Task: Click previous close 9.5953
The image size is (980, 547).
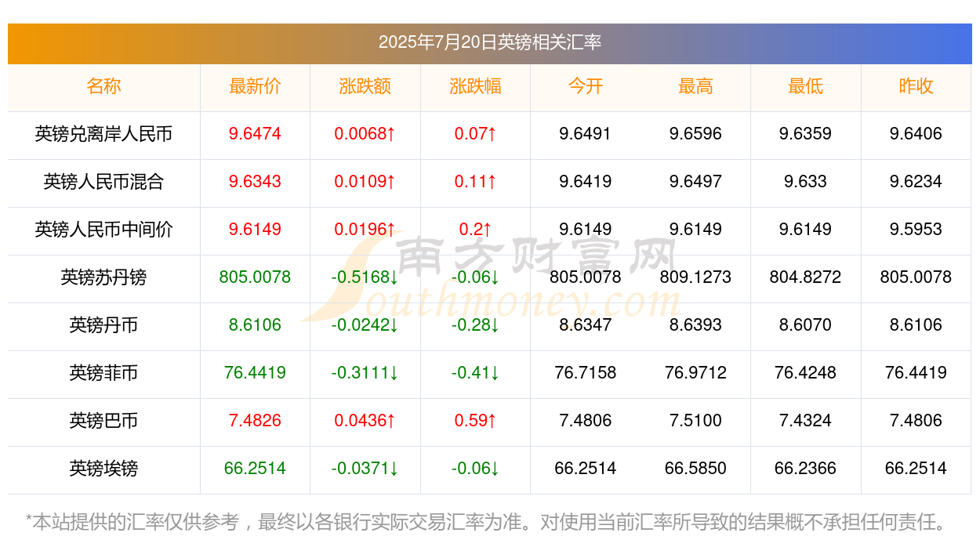Action: click(x=916, y=230)
